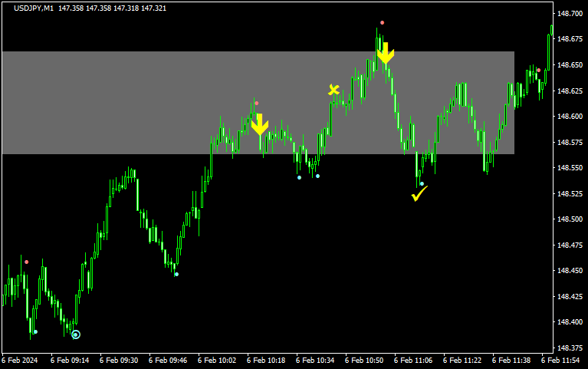This screenshot has height=369, width=588.
Task: Click the left cyan dot of the 10:34 pair
Action: click(x=299, y=177)
